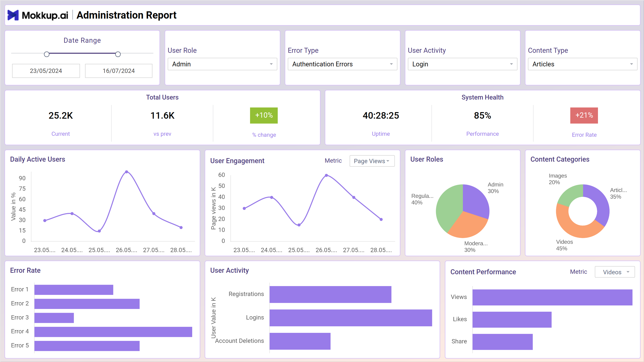Click the System Health card heading
The image size is (644, 362).
[x=482, y=97]
